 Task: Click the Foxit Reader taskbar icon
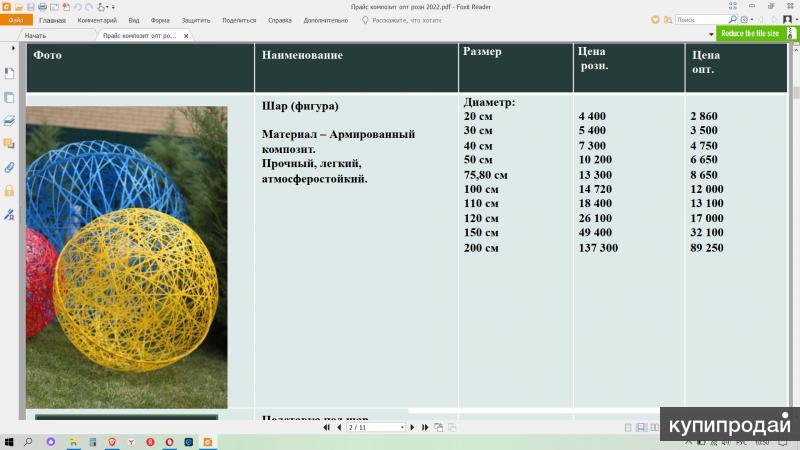click(208, 442)
